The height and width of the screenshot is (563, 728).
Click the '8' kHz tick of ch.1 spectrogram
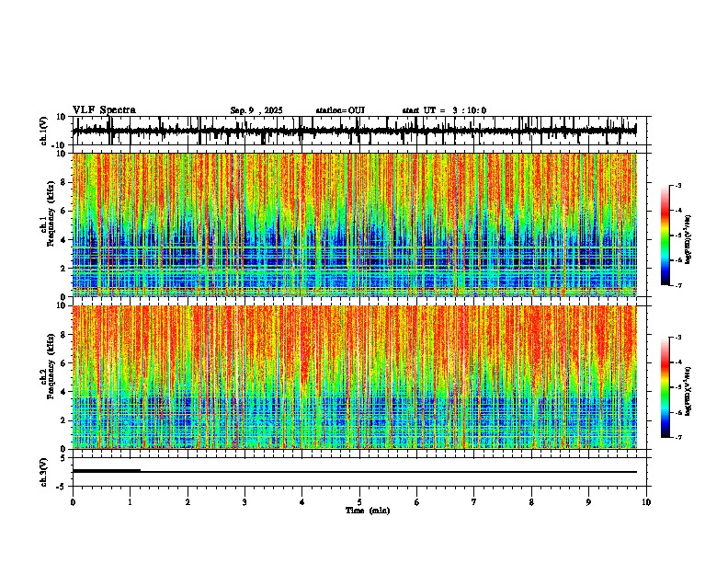64,182
